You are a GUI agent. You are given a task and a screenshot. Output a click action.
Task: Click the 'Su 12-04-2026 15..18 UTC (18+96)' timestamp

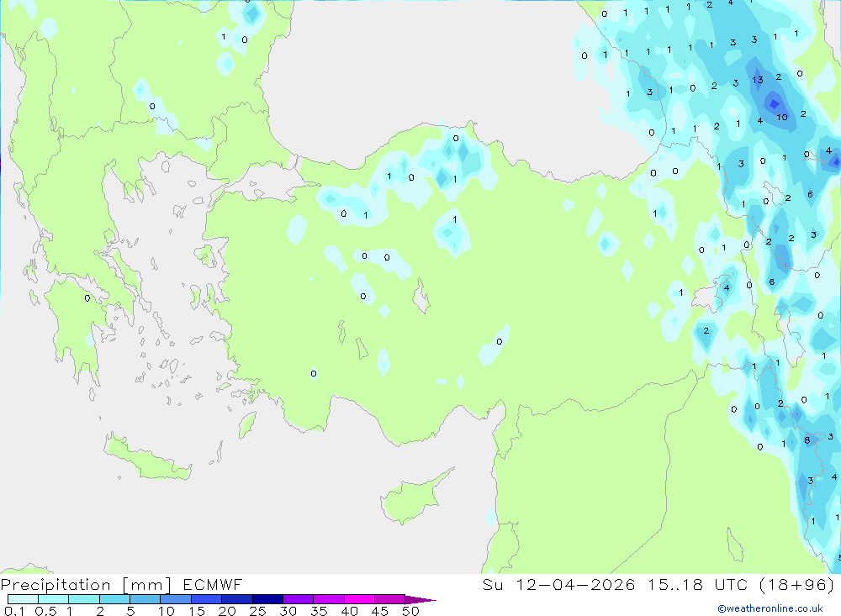(x=659, y=585)
